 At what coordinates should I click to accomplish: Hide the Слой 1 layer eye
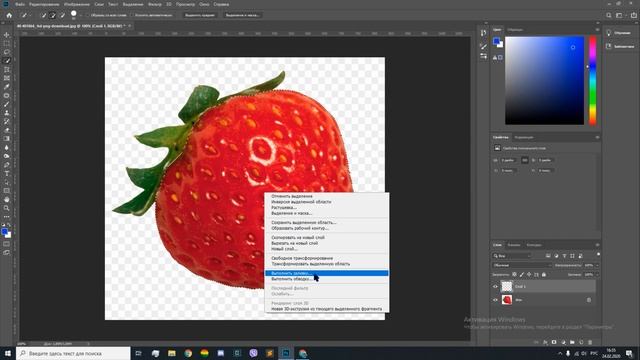(x=496, y=287)
